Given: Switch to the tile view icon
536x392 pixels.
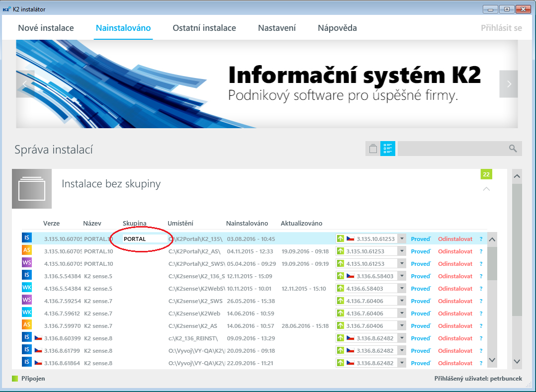Looking at the screenshot, I should pyautogui.click(x=373, y=149).
